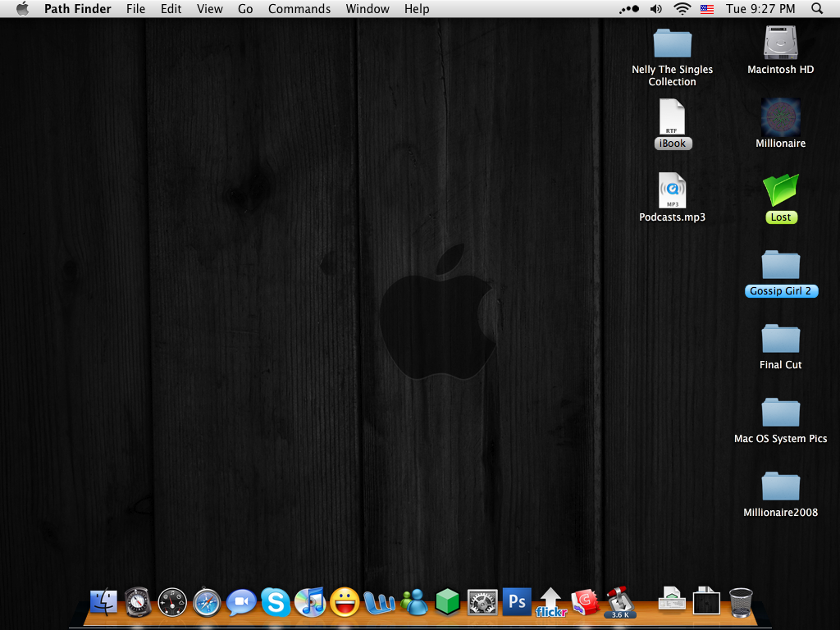The image size is (840, 630).
Task: Open the Dashboard gauge icon
Action: [172, 603]
